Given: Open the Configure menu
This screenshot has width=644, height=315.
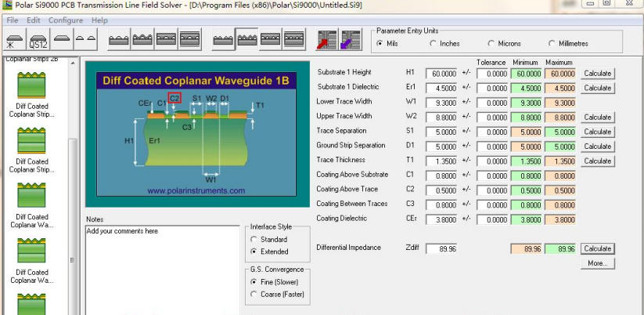Looking at the screenshot, I should [65, 20].
